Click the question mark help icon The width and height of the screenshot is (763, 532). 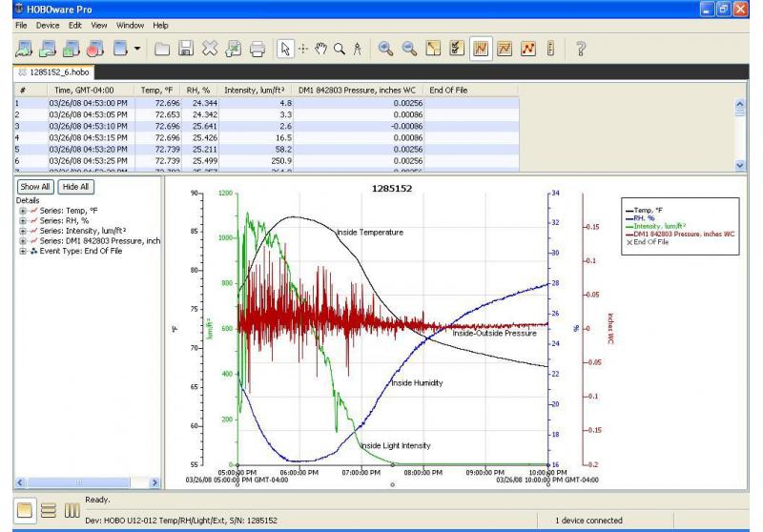580,47
